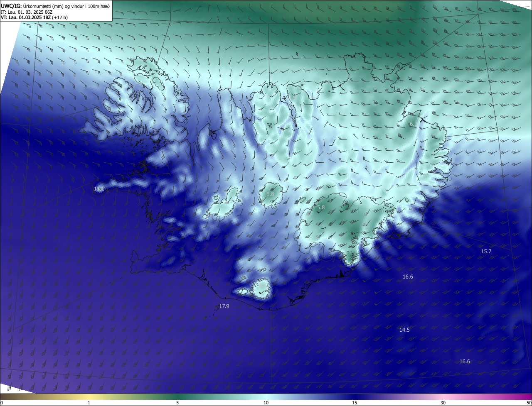Click the 6.8 value on the central glacier

coord(270,194)
